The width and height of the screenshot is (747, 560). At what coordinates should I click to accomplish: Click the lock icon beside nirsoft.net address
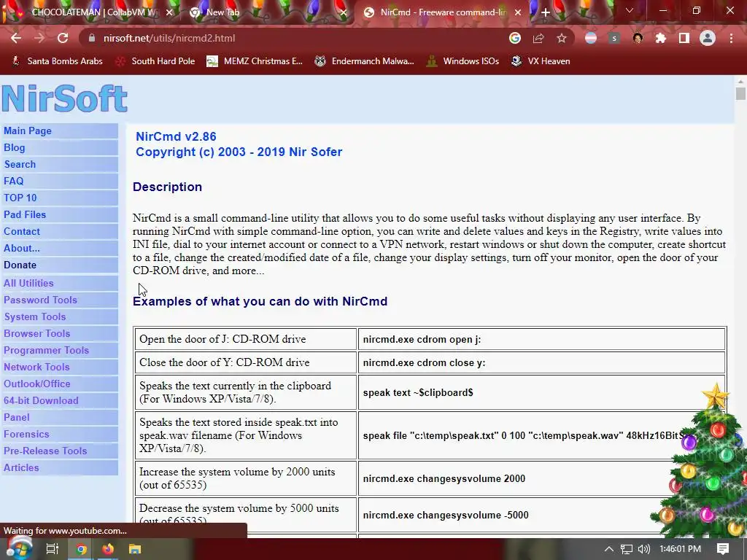point(91,38)
